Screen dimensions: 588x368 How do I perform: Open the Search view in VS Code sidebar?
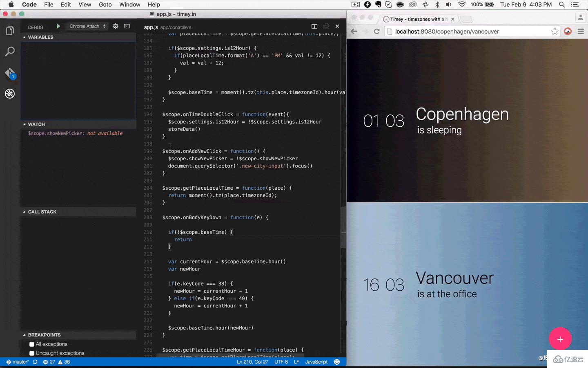pyautogui.click(x=10, y=52)
